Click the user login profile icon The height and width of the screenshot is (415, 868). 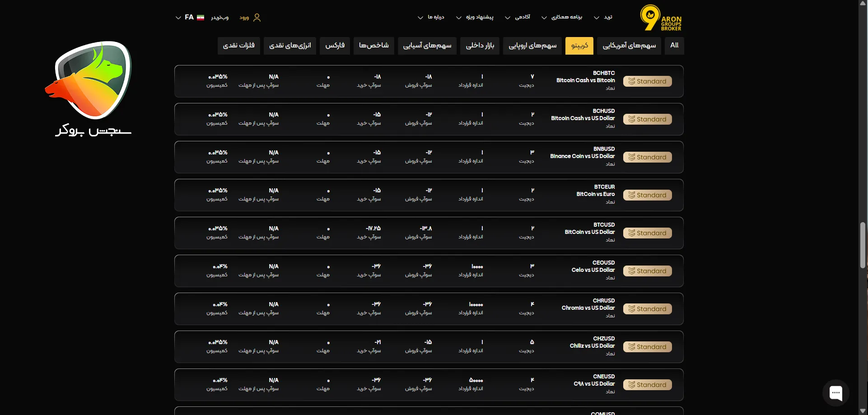[257, 18]
